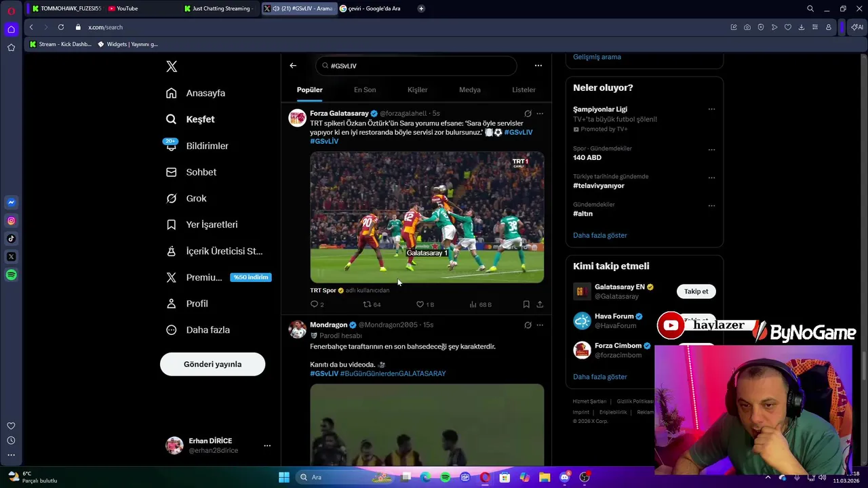Viewport: 868px width, 488px height.
Task: Open Keşfet explore page
Action: [x=191, y=119]
